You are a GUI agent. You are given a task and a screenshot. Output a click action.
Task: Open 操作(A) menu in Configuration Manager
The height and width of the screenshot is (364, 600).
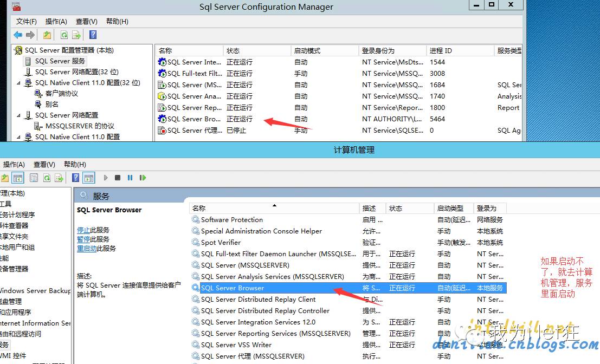pyautogui.click(x=56, y=22)
